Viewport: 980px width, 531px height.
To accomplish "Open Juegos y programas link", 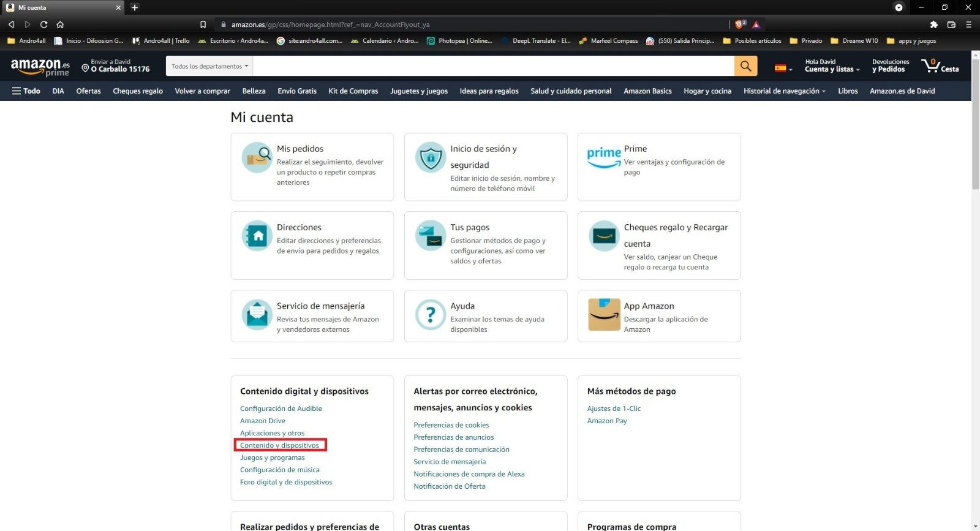I will pos(272,458).
